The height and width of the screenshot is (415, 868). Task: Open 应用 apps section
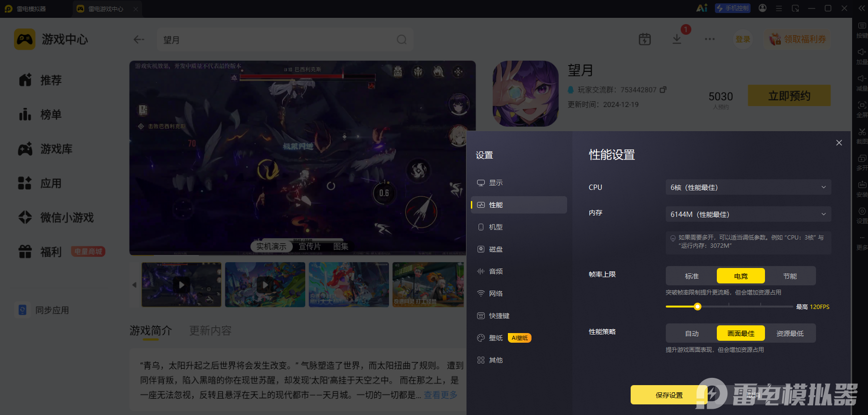(x=40, y=183)
